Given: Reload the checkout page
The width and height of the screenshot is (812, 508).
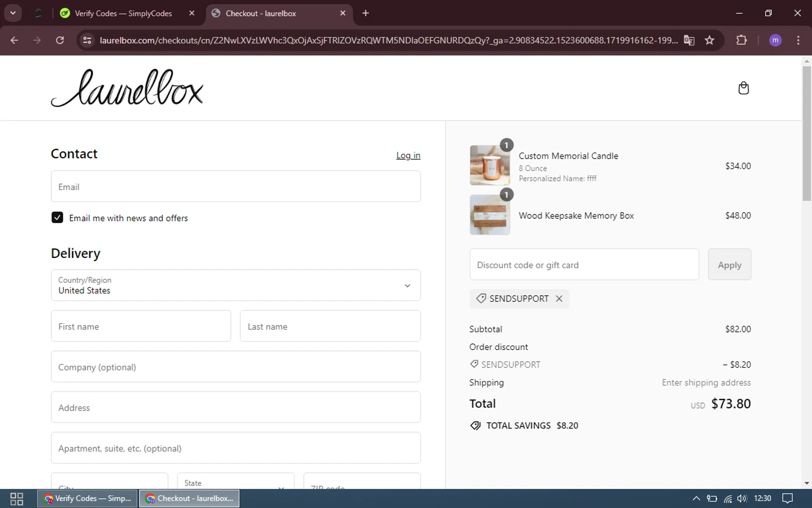Looking at the screenshot, I should [x=60, y=40].
